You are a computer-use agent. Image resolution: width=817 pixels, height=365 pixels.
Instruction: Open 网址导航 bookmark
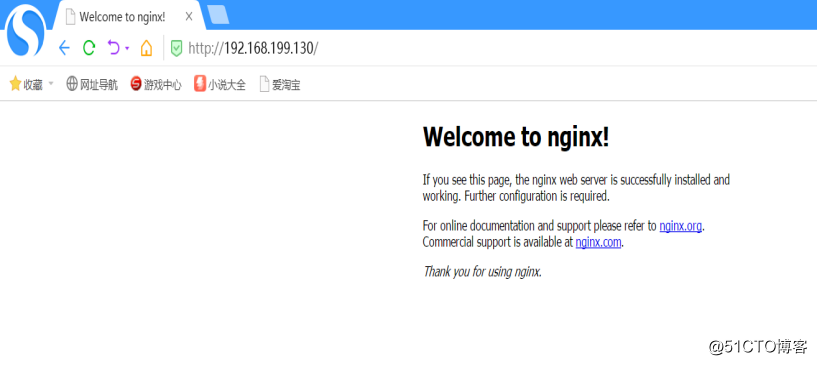click(92, 84)
